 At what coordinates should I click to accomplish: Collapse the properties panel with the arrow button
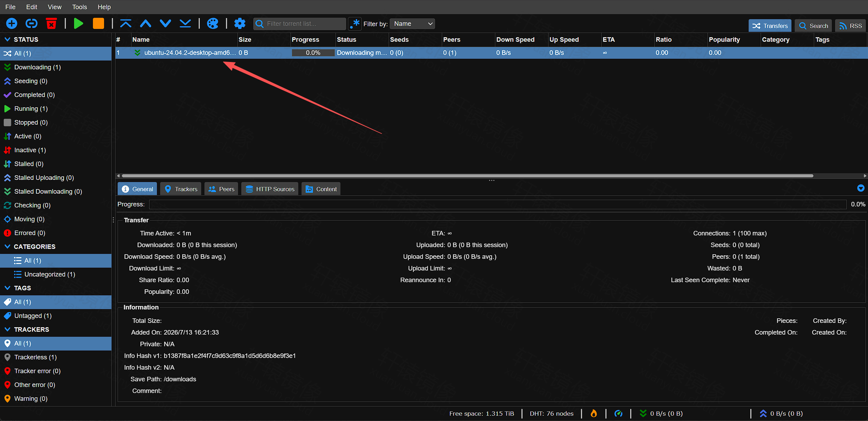(861, 188)
